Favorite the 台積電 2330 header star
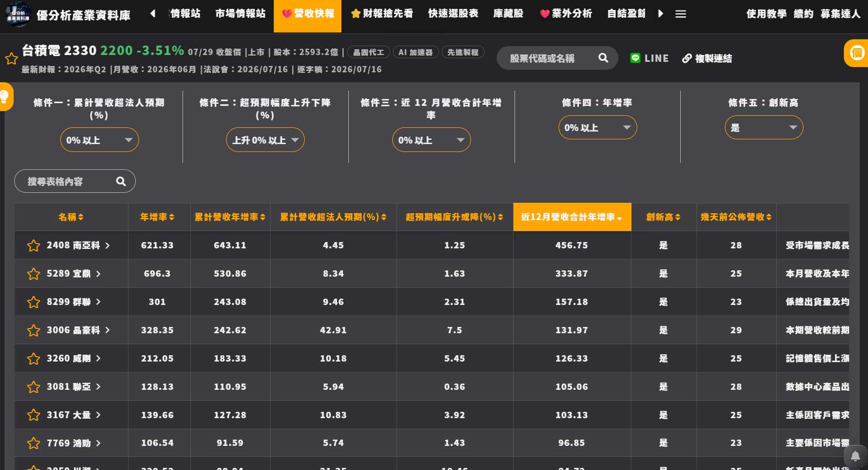868x470 pixels. coord(12,58)
